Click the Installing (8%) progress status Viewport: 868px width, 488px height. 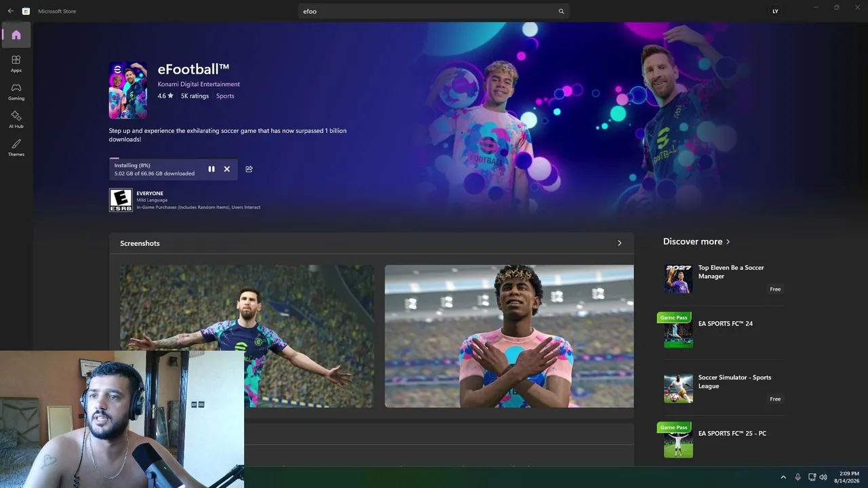132,165
